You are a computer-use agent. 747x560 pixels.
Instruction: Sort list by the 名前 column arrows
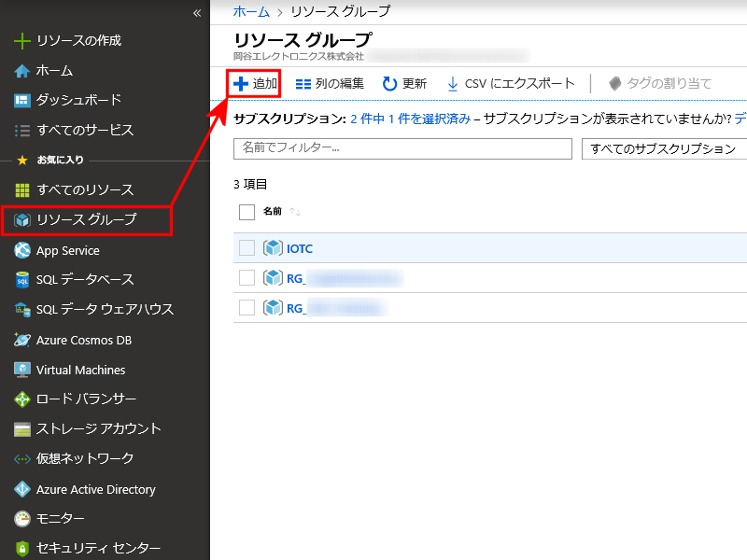point(295,212)
